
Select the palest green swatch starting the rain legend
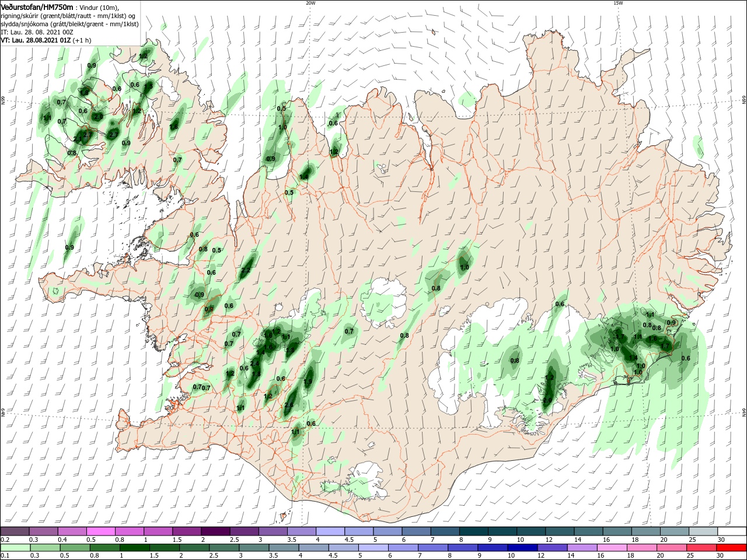[15, 548]
